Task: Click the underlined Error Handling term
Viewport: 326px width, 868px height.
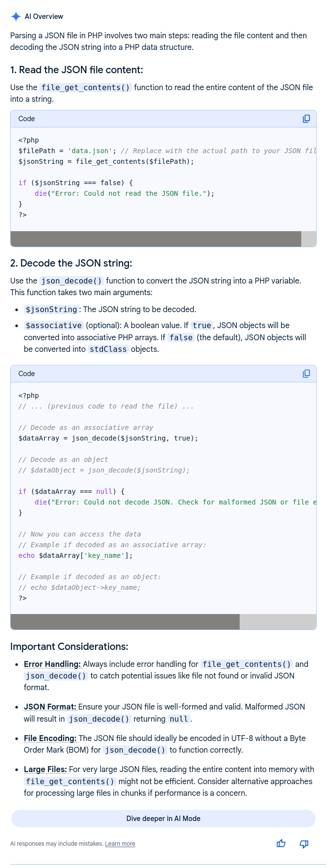Action: coord(52,664)
